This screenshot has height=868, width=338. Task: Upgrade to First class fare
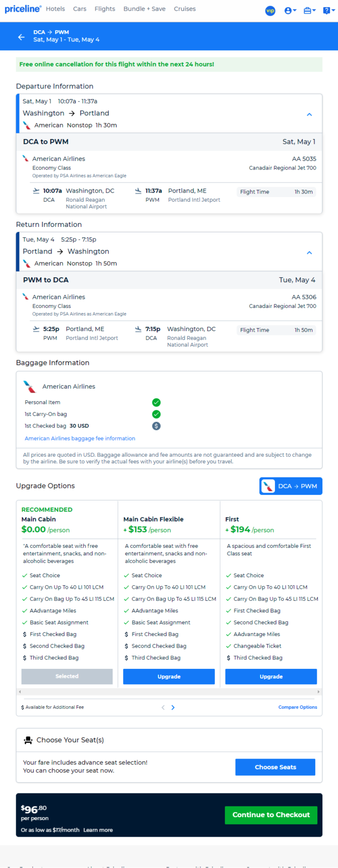tap(271, 676)
